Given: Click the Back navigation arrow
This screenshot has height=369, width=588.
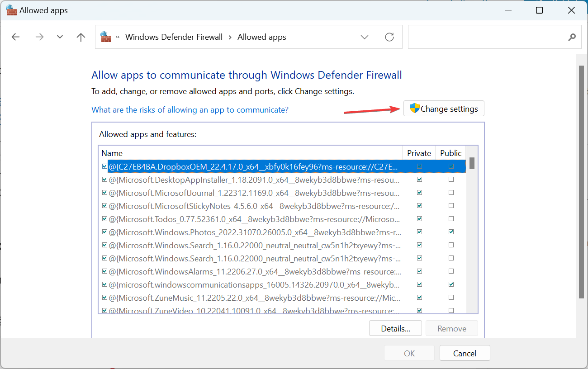Looking at the screenshot, I should [x=16, y=37].
